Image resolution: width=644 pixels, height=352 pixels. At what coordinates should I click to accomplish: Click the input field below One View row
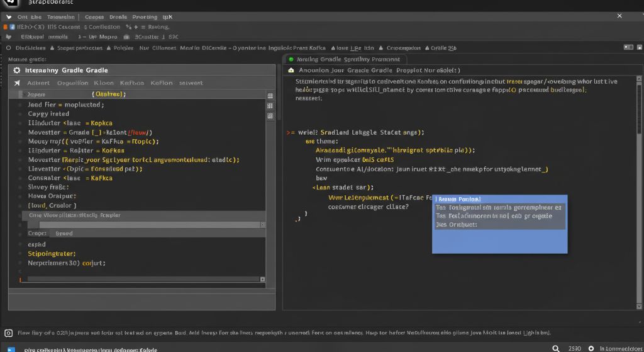(x=150, y=225)
